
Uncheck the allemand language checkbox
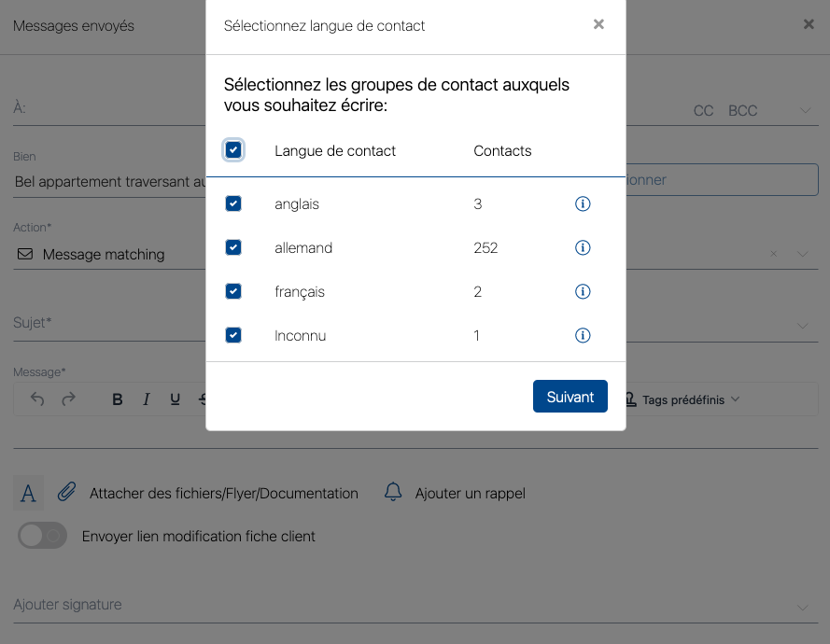coord(233,247)
